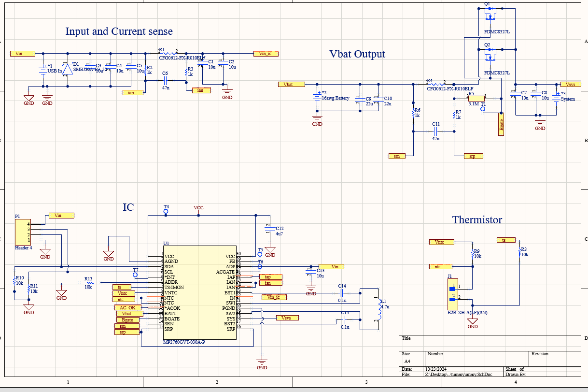Viewport: 588px width, 392px height.
Task: Select the P1 Header 4 connector
Action: (x=23, y=232)
